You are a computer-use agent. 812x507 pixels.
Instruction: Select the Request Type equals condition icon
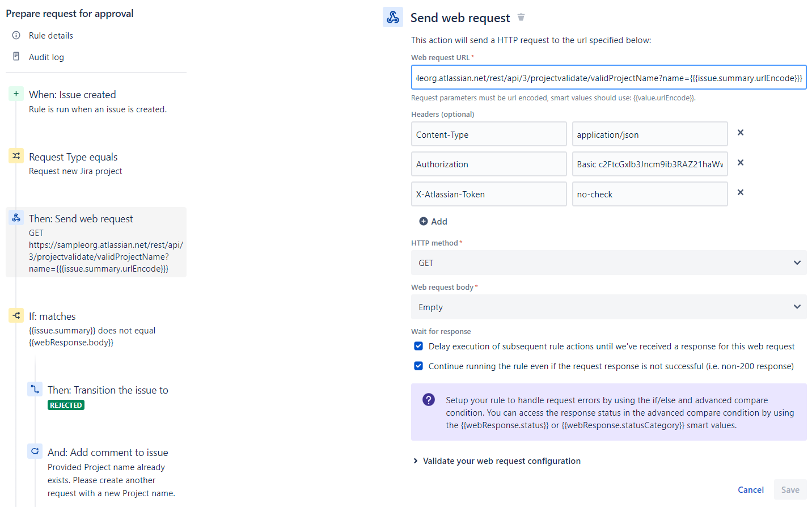(16, 155)
